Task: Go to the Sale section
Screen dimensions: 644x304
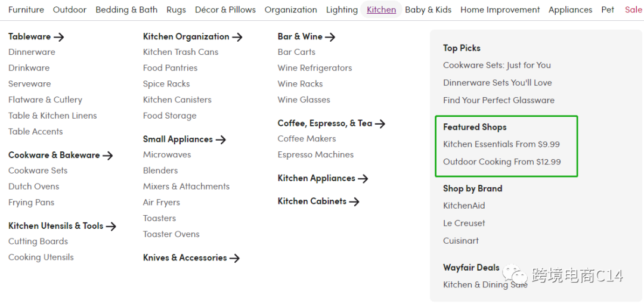Action: coord(633,10)
